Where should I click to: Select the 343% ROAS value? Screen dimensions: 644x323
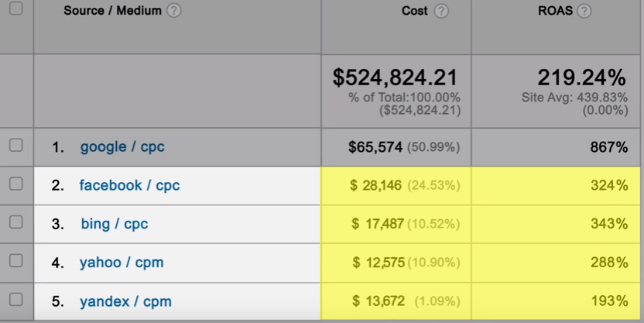[609, 224]
